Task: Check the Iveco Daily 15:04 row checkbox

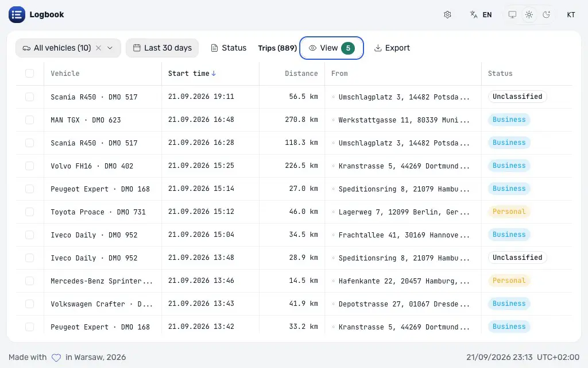Action: point(30,235)
